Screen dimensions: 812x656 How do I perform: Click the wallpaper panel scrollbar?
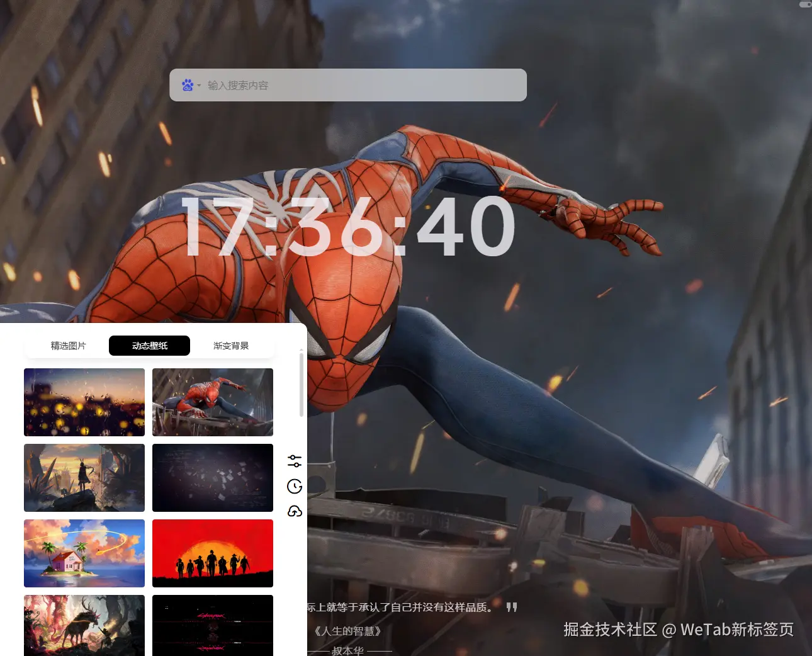(x=302, y=385)
